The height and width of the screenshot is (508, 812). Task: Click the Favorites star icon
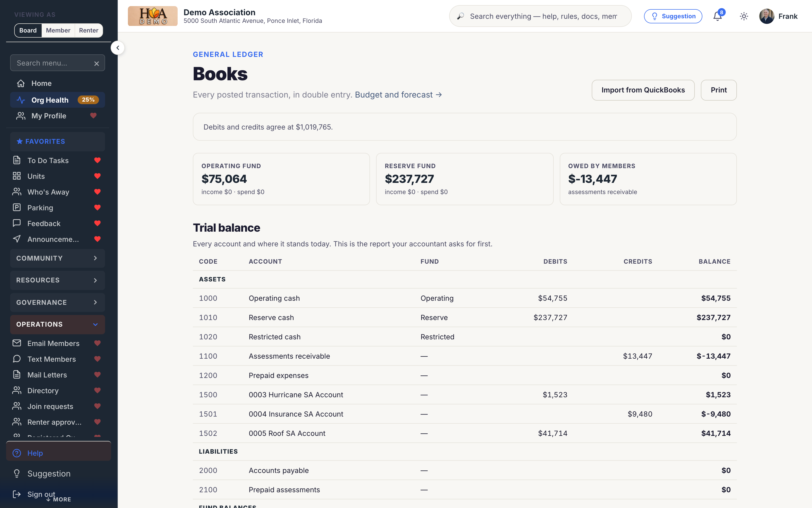tap(20, 141)
